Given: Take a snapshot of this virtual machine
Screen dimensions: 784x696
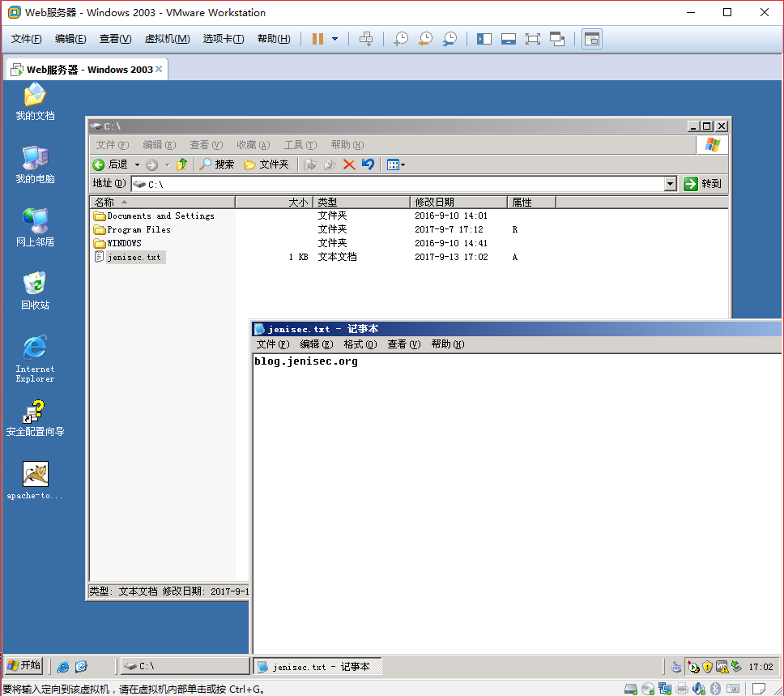Looking at the screenshot, I should (400, 39).
